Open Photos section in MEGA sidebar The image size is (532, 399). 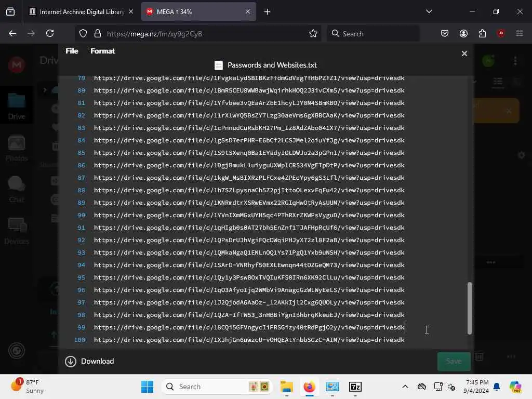(x=16, y=148)
